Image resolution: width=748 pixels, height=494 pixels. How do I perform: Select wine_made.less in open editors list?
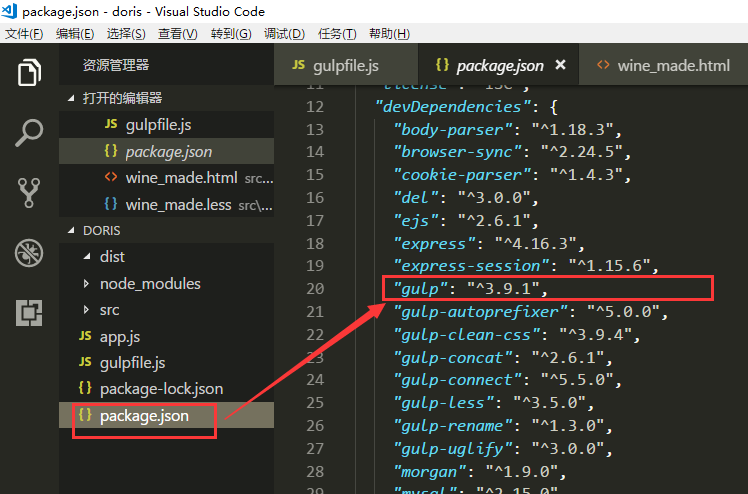point(166,205)
